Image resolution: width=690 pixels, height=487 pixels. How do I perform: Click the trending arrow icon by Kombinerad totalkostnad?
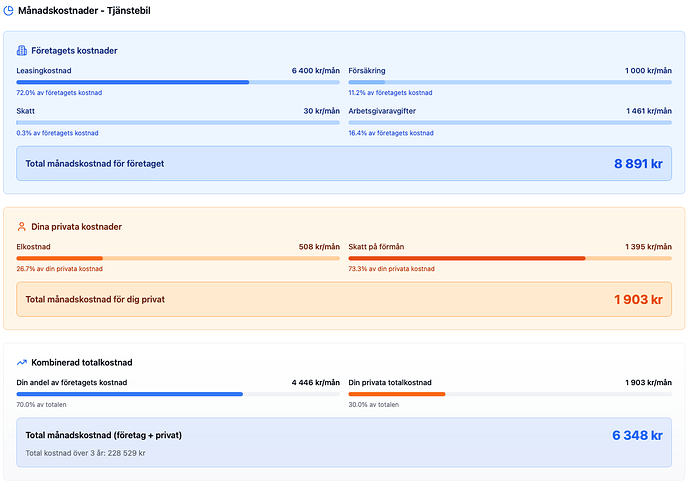[22, 362]
